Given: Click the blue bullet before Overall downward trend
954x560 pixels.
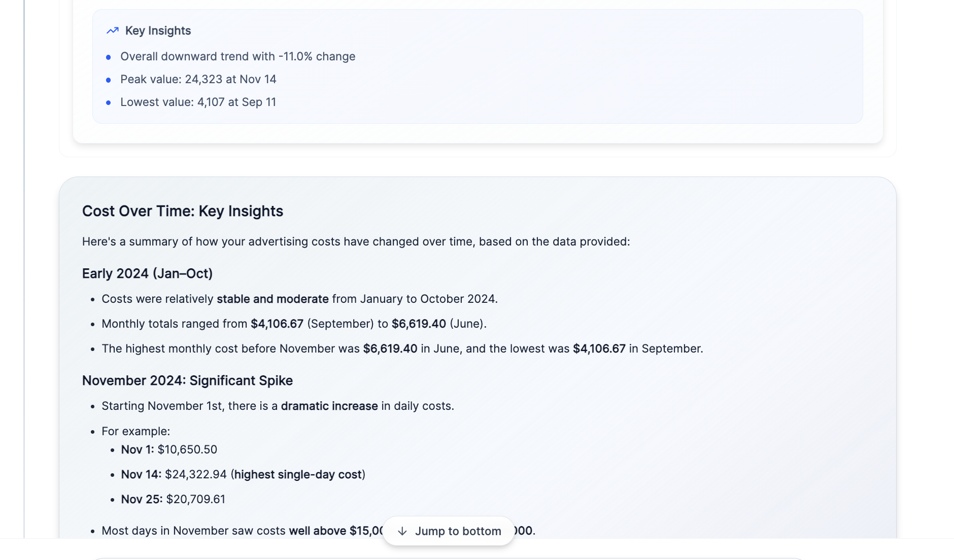Looking at the screenshot, I should [x=108, y=57].
